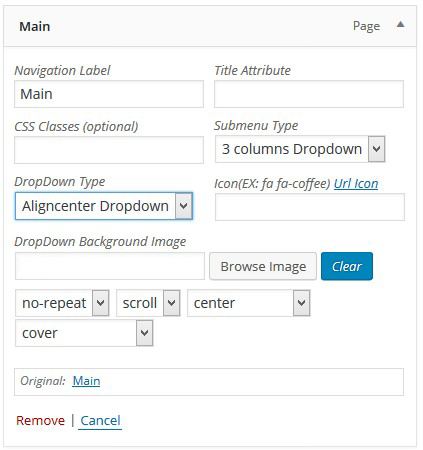Screen dimensions: 423x450
Task: Click the red Remove link
Action: pos(40,421)
